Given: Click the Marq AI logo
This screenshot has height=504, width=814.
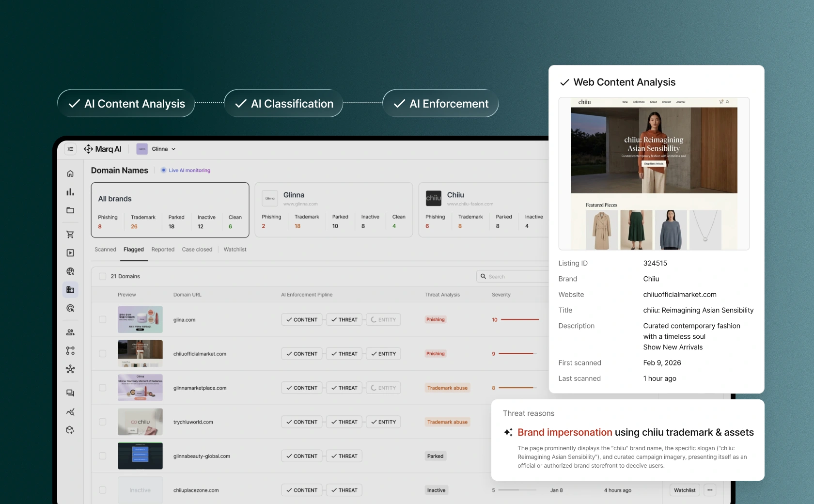Looking at the screenshot, I should 102,149.
